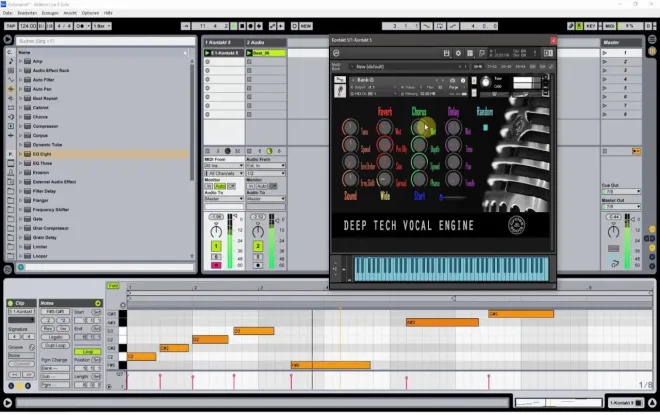Click the browser search field
The height and width of the screenshot is (415, 660).
105,41
